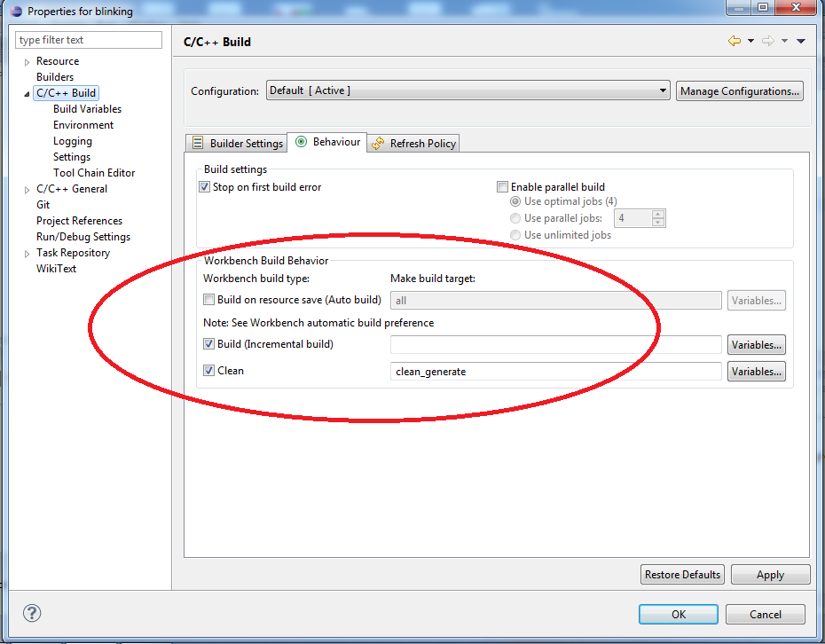Switch to the Builder Settings tab
The image size is (825, 644).
pyautogui.click(x=236, y=143)
